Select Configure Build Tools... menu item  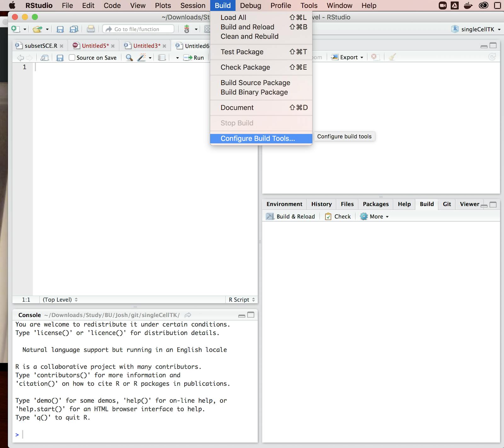pos(261,139)
